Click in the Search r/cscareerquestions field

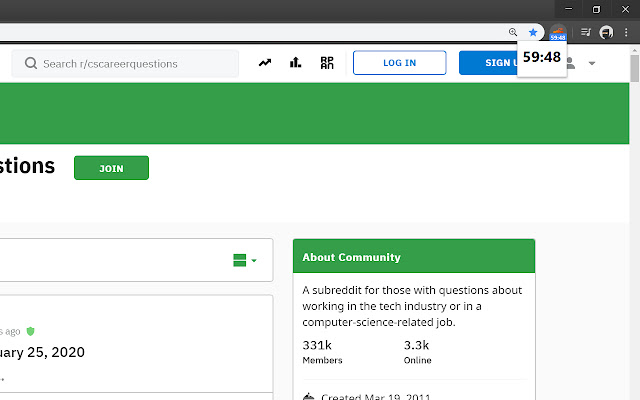tap(125, 64)
